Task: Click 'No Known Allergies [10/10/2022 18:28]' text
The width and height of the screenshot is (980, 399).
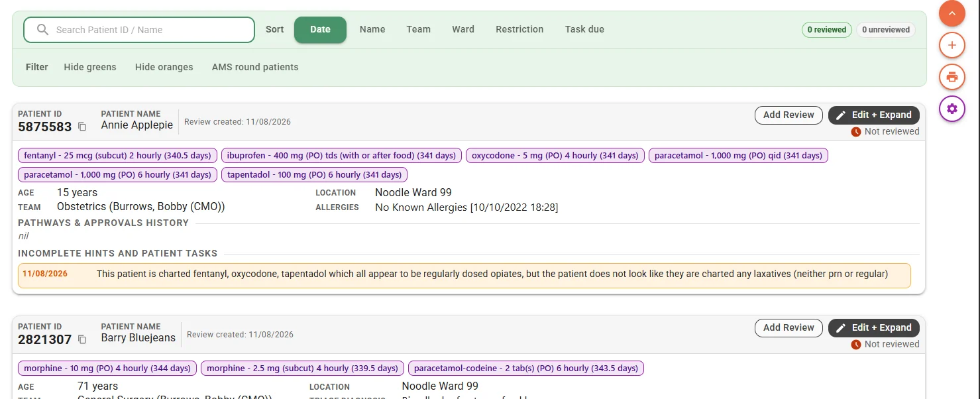Action: [466, 207]
